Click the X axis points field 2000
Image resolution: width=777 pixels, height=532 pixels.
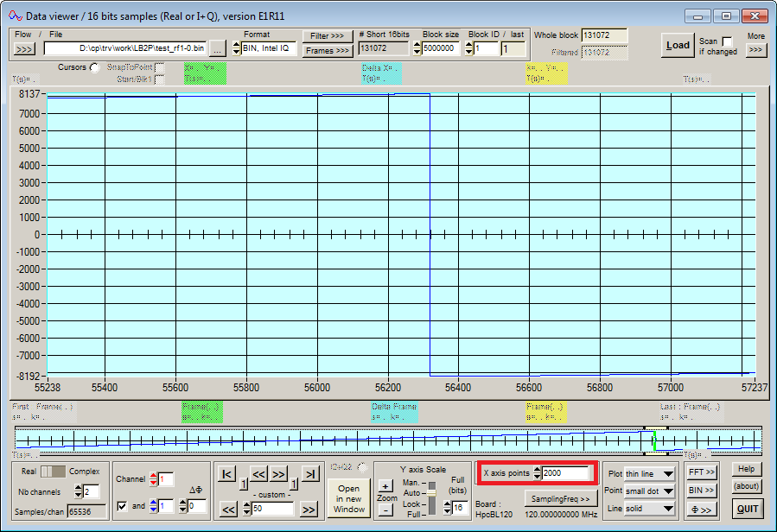(567, 473)
